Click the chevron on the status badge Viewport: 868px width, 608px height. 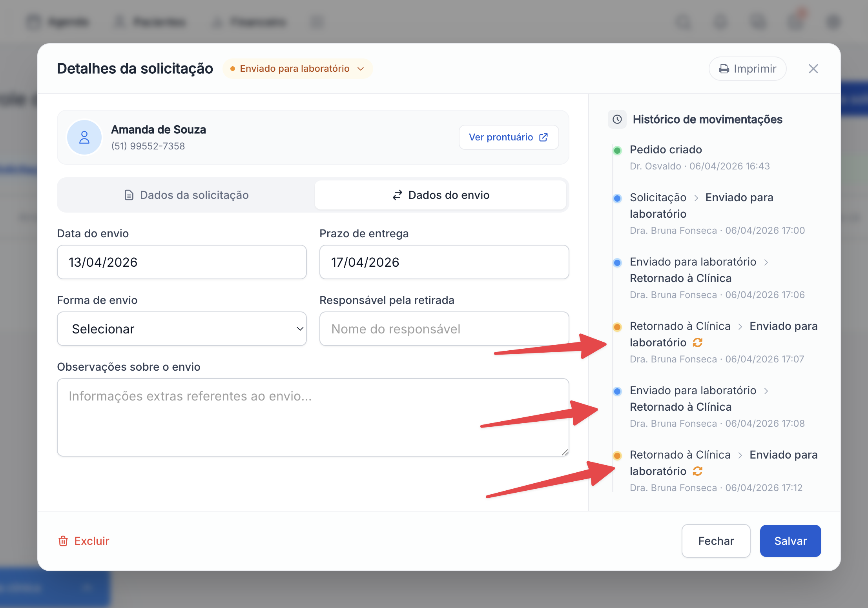pyautogui.click(x=361, y=69)
